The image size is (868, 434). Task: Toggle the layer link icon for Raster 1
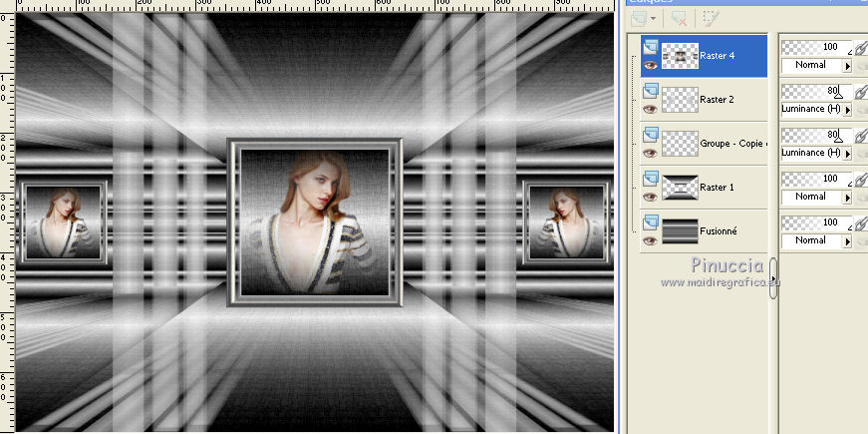(x=860, y=181)
